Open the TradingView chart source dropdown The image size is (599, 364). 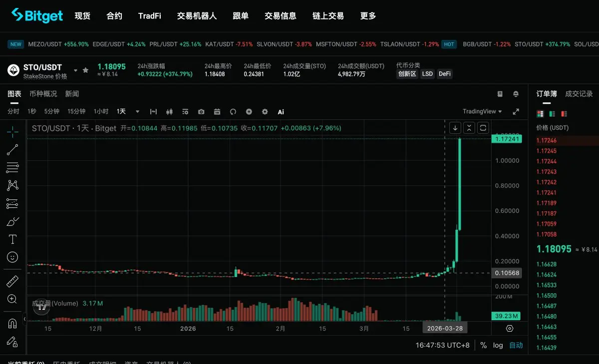[x=482, y=111]
